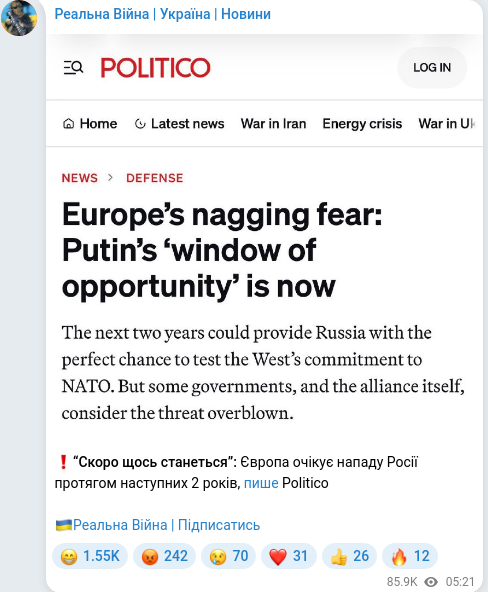Toggle the angry face reaction 242

[x=165, y=556]
